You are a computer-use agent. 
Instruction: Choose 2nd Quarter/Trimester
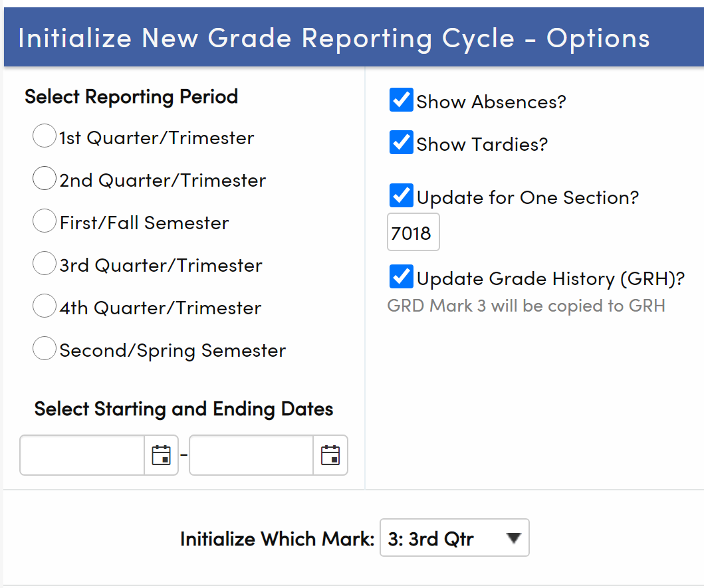(x=44, y=178)
